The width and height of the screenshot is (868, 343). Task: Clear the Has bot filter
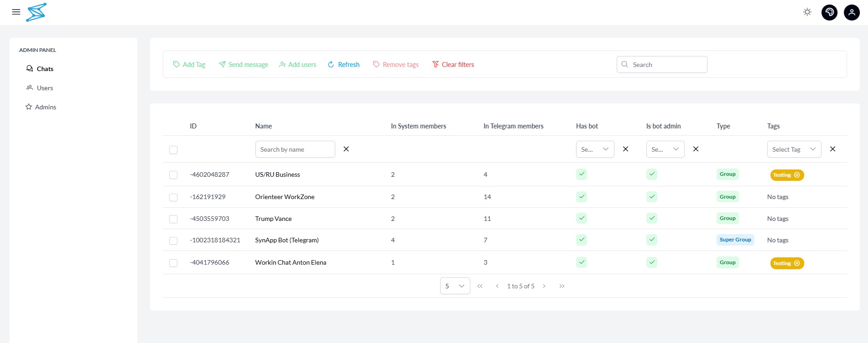626,149
